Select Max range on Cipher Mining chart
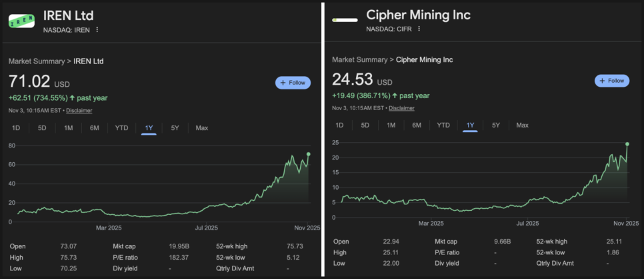644x279 pixels. tap(522, 125)
